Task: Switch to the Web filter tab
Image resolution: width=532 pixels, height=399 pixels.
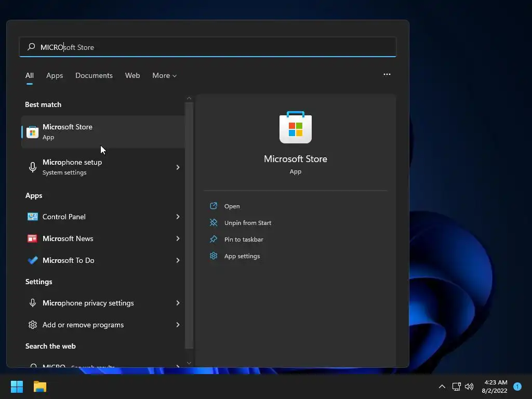Action: coord(132,75)
